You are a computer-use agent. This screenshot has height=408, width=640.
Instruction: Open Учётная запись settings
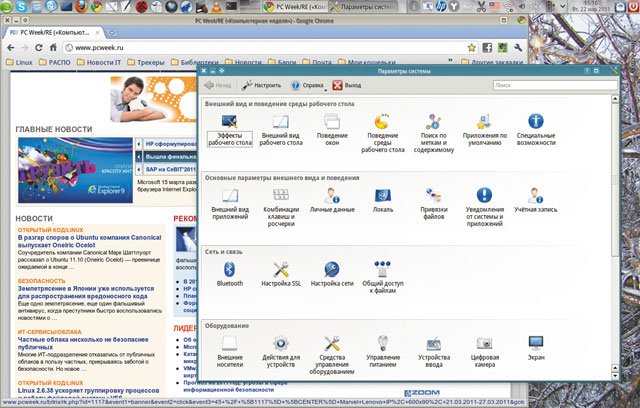536,201
